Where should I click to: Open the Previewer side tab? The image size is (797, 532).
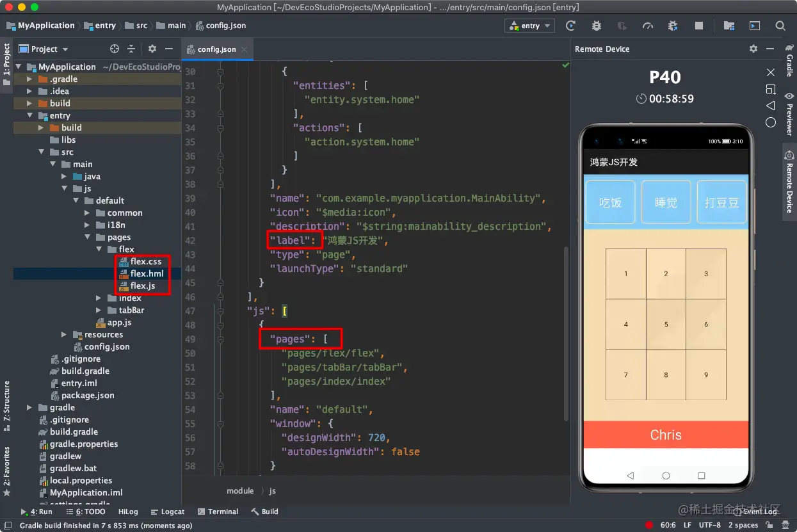(789, 114)
